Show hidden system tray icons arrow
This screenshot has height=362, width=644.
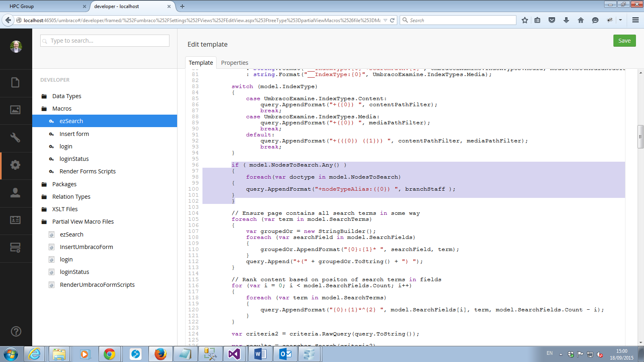pos(561,354)
